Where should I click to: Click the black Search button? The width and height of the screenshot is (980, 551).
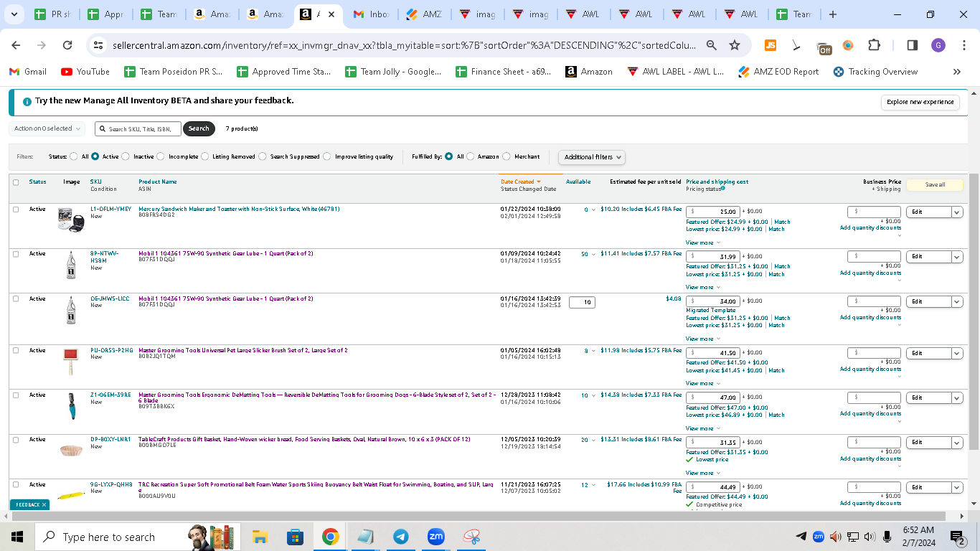[199, 129]
